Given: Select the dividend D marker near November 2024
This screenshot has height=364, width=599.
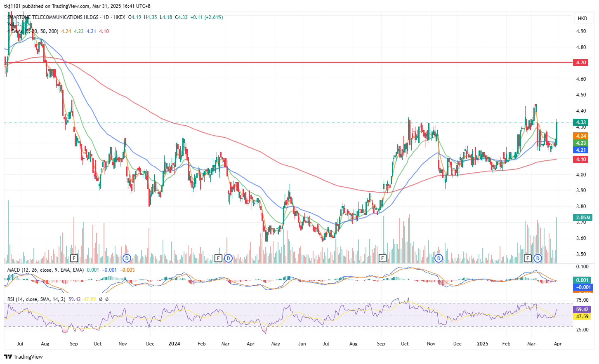Looking at the screenshot, I should (x=439, y=258).
